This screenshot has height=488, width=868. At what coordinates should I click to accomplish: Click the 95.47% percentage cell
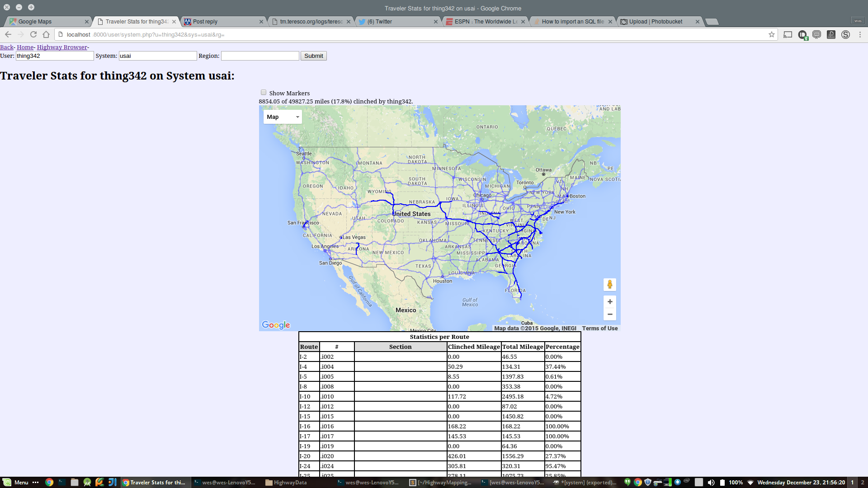(562, 466)
